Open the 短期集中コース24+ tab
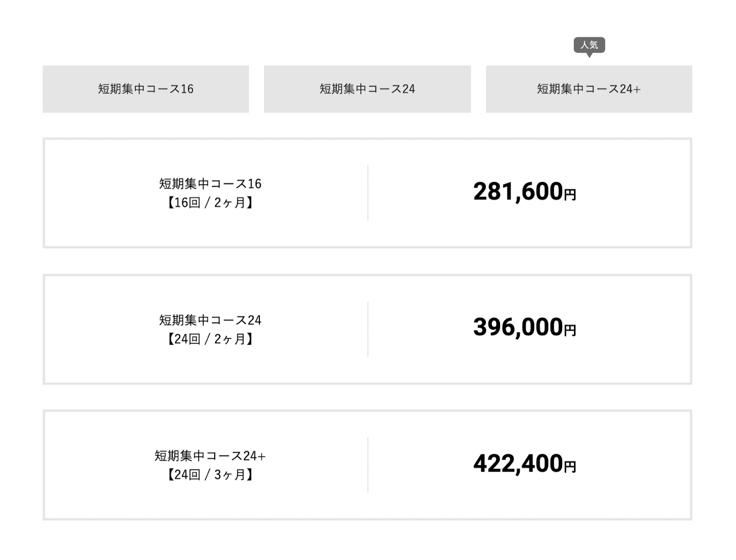Screen dimensions: 736x560 589,89
